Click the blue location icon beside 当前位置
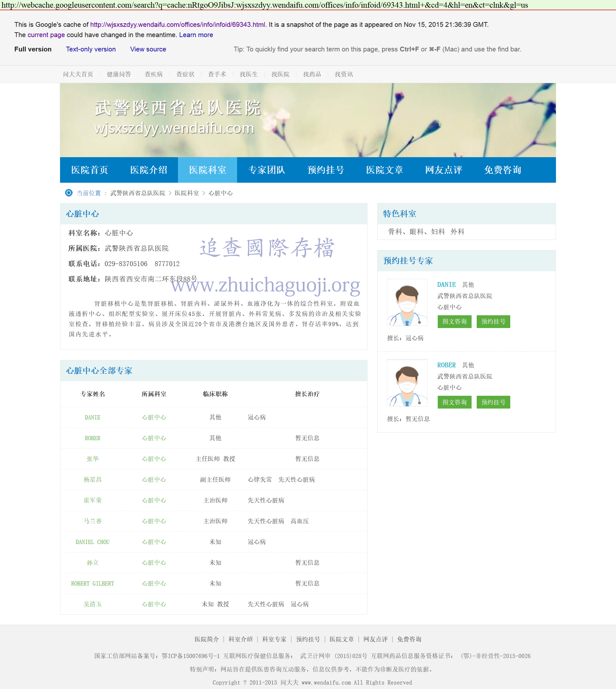This screenshot has width=616, height=689. pyautogui.click(x=69, y=193)
